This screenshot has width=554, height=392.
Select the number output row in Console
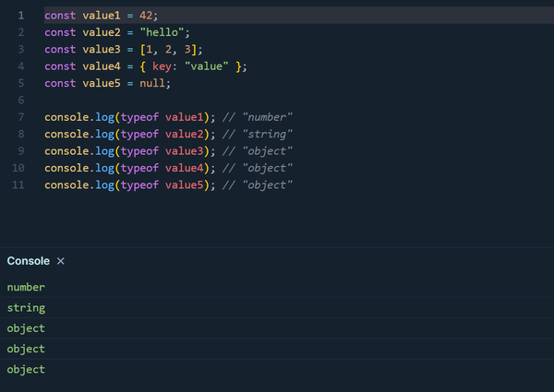277,287
